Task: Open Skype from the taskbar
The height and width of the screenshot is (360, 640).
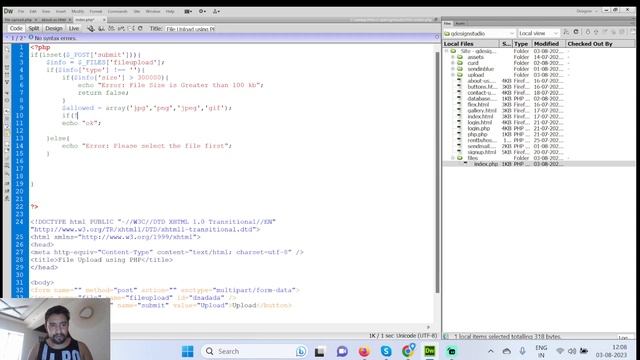Action: click(x=386, y=351)
